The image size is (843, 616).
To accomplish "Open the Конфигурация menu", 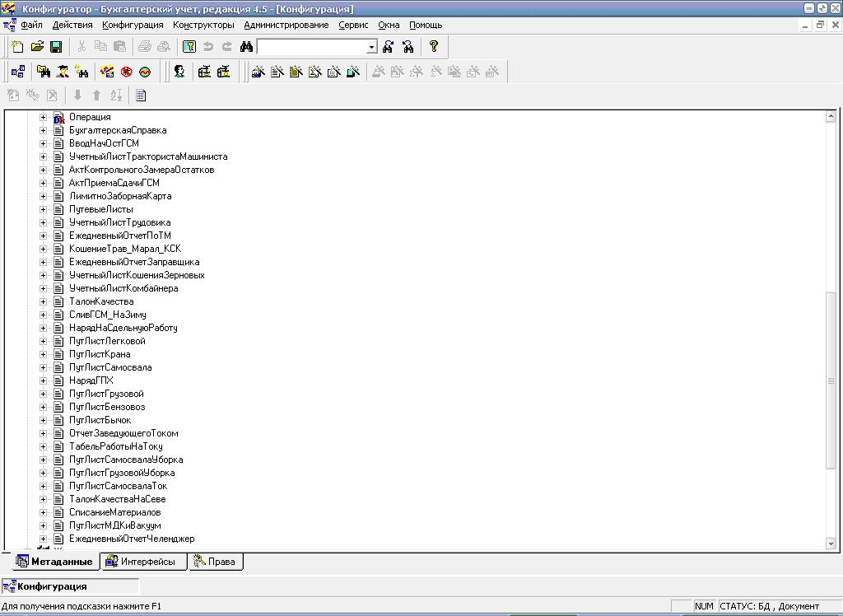I will pos(133,25).
